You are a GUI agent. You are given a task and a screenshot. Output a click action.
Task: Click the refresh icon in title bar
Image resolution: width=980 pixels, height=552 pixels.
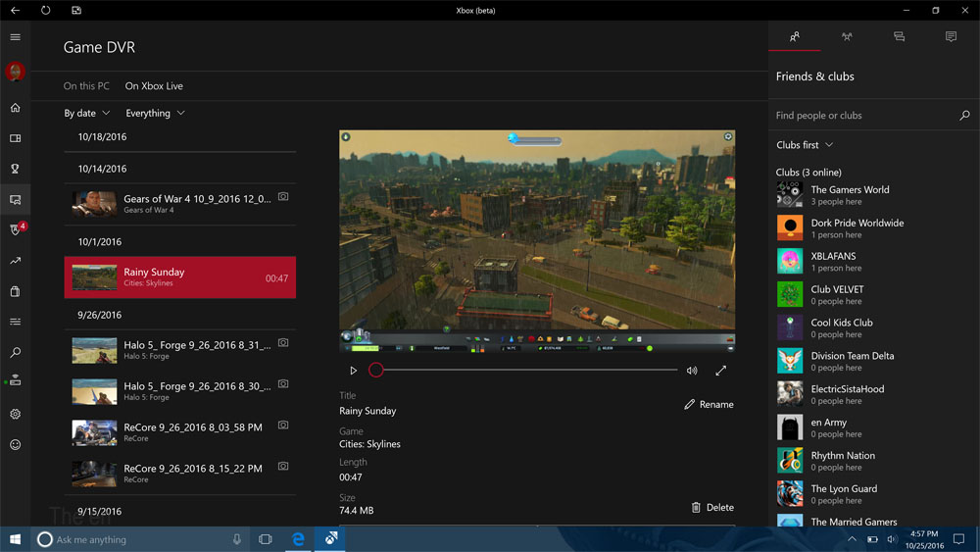click(x=46, y=10)
